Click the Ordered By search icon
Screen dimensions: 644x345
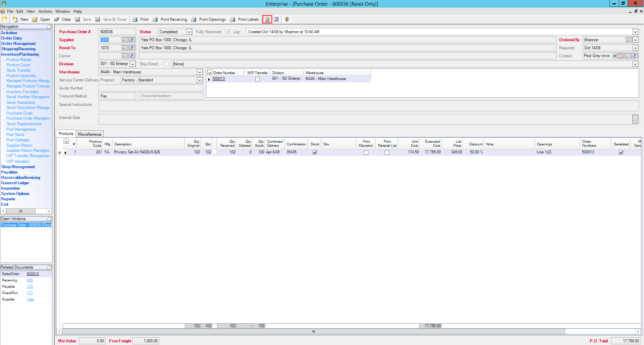coord(629,40)
